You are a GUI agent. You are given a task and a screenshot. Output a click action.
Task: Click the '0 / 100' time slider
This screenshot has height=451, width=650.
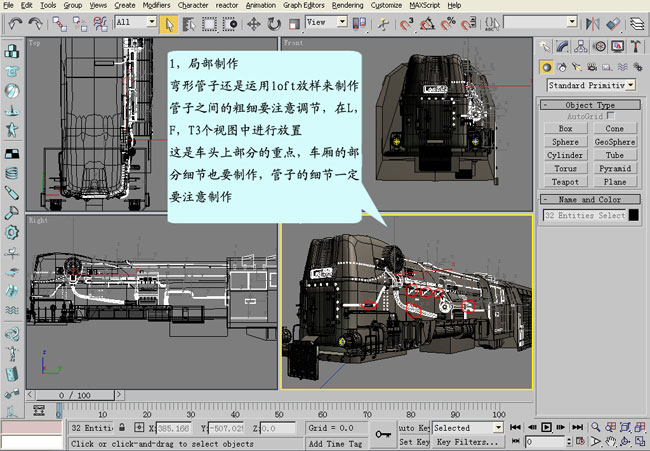coord(75,395)
